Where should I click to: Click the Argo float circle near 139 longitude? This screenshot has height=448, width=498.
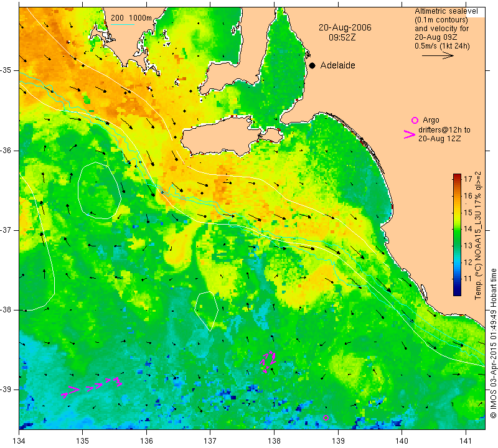tap(326, 418)
